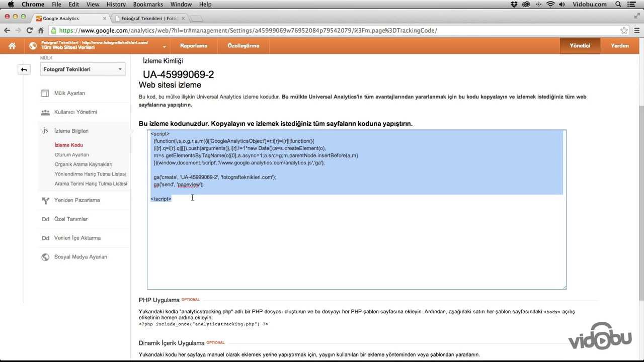The height and width of the screenshot is (362, 644).
Task: Open Mülk Ayarları
Action: (69, 93)
